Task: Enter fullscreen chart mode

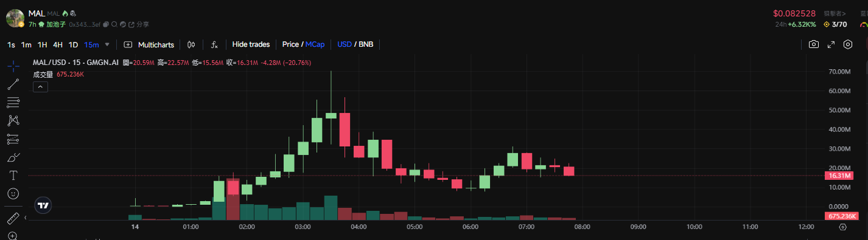Action: tap(831, 44)
